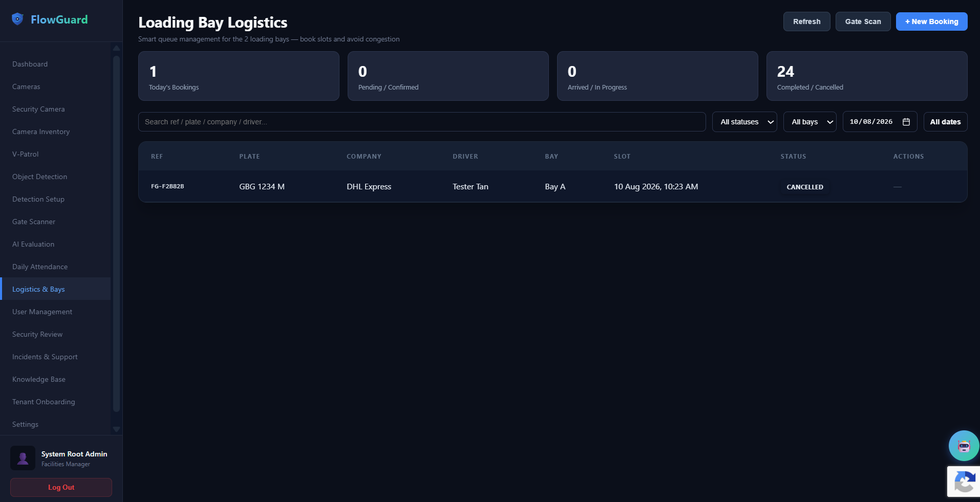This screenshot has height=502, width=980.
Task: Open the chatbot assistant bubble icon
Action: pos(964,446)
